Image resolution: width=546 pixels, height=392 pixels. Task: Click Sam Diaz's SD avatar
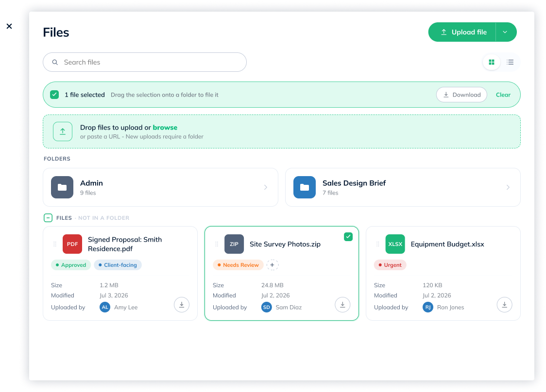[x=267, y=308]
